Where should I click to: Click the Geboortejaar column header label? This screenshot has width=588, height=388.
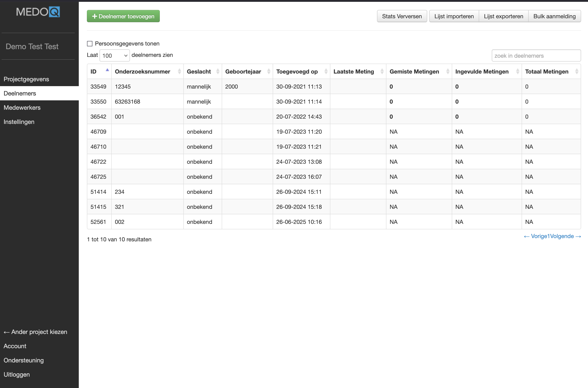(243, 72)
